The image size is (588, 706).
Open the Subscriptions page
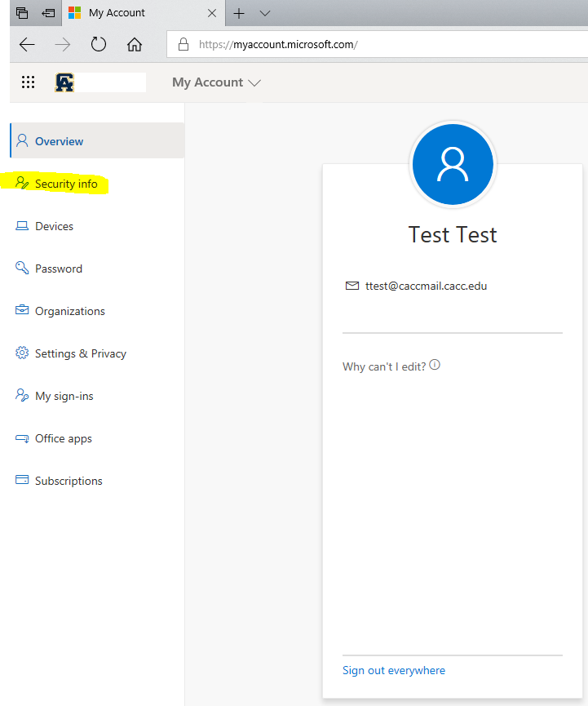97,481
